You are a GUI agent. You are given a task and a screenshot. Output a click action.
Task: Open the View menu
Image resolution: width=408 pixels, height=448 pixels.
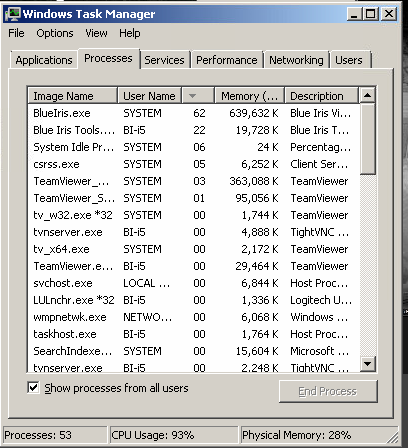point(96,33)
